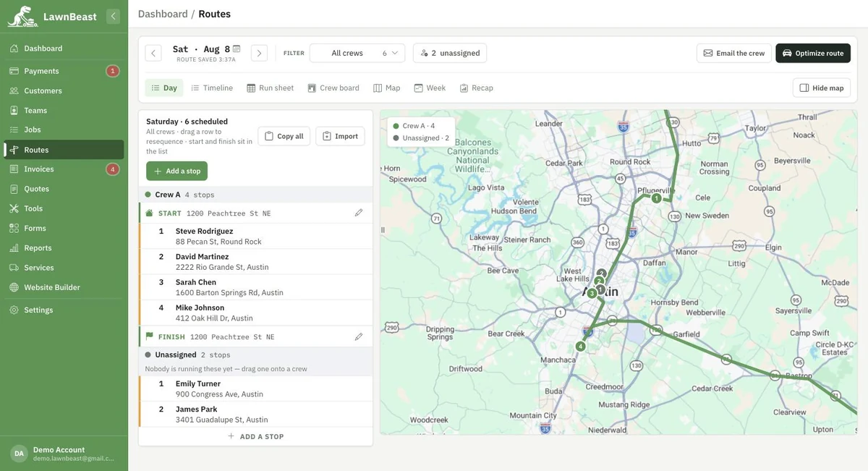Select the Steve Rodriguez stop row
The width and height of the screenshot is (868, 471).
255,236
